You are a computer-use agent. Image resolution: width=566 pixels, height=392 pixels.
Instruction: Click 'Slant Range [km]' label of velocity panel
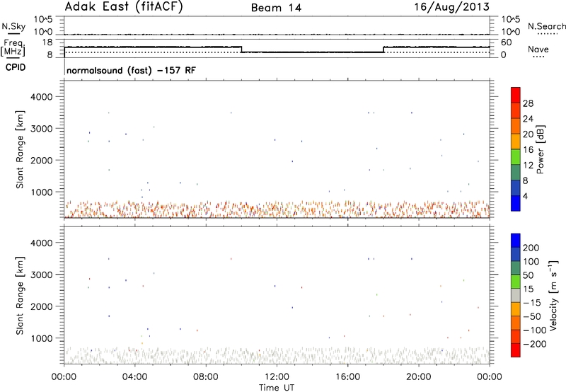pyautogui.click(x=20, y=296)
